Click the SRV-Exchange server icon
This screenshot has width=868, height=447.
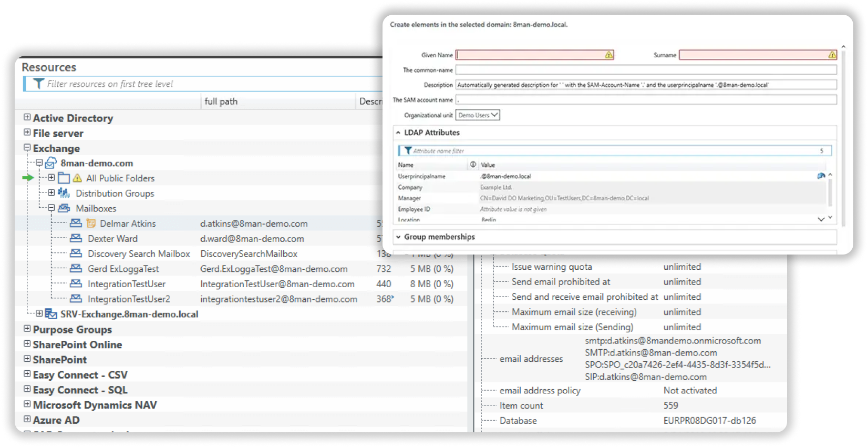point(51,314)
